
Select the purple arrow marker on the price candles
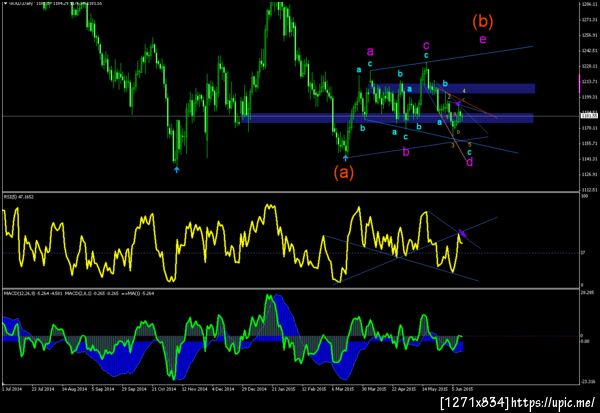(457, 103)
